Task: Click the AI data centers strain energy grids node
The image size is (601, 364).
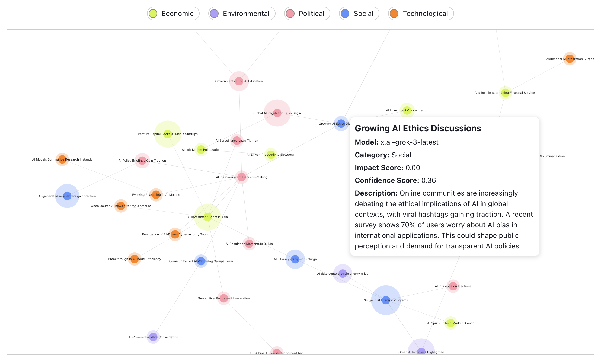Action: (x=343, y=274)
